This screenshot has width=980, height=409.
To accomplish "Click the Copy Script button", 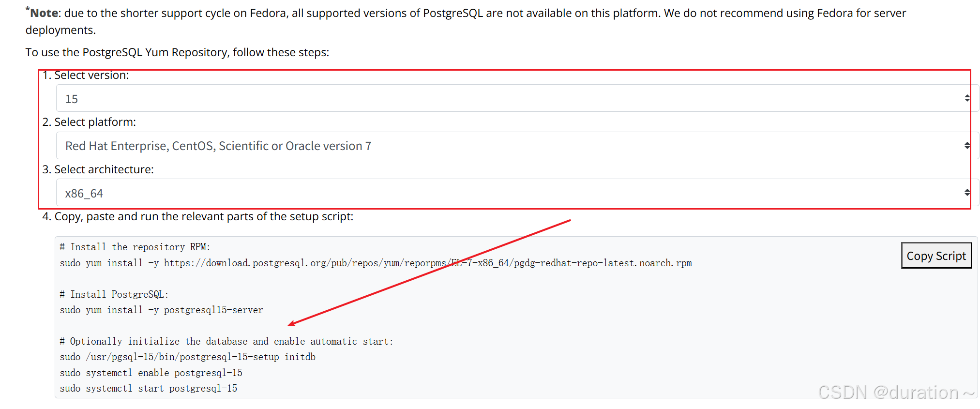I will [936, 256].
